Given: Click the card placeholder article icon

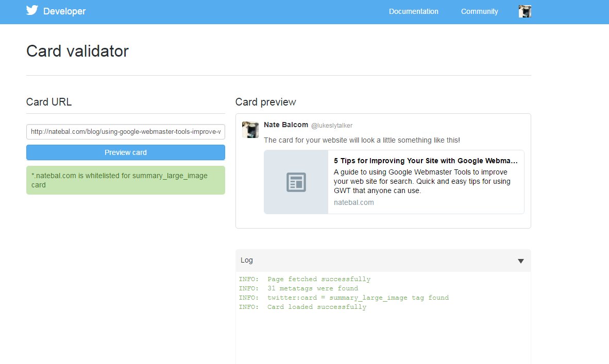Looking at the screenshot, I should (296, 182).
